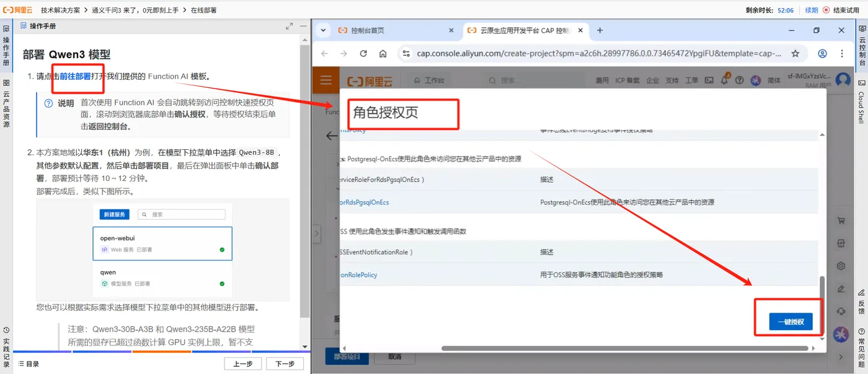
Task: Open the AI assistant icon in header
Action: pyautogui.click(x=755, y=80)
